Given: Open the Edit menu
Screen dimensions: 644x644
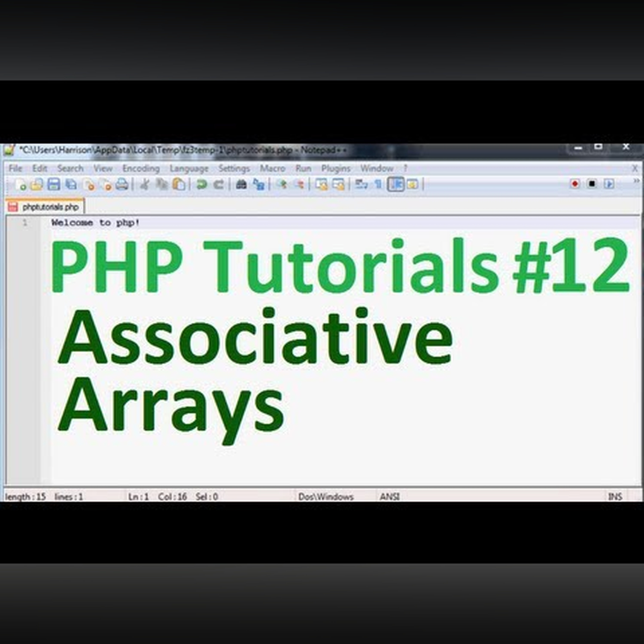Looking at the screenshot, I should click(40, 168).
